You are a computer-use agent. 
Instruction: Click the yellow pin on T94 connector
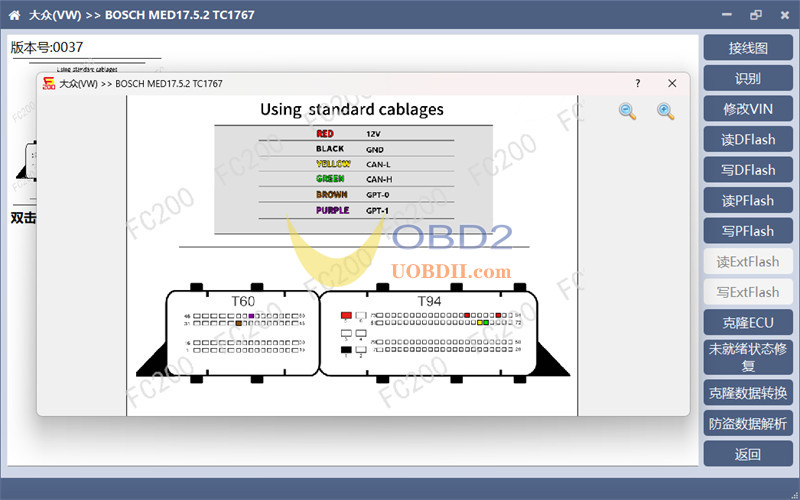(x=480, y=323)
